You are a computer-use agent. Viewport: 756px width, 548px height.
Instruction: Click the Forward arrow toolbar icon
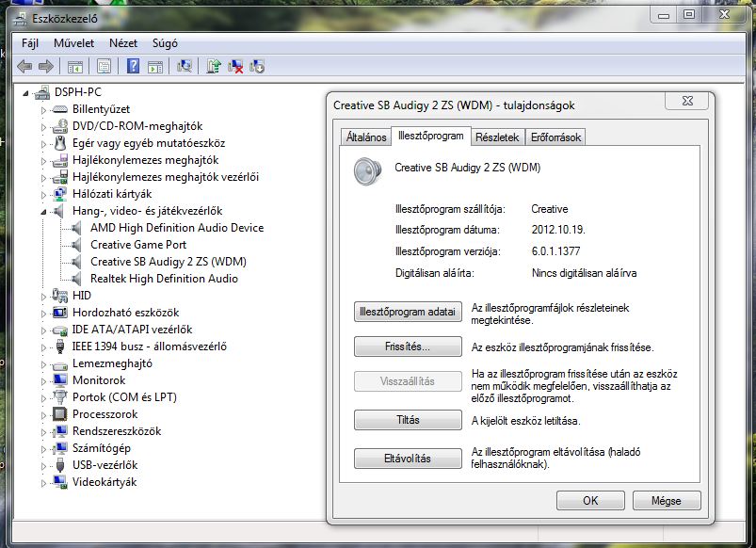click(46, 66)
